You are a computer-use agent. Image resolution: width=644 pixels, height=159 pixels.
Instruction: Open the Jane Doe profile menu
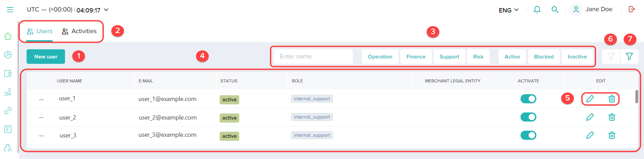click(593, 9)
